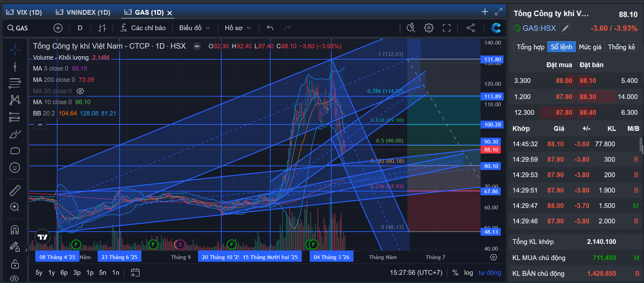Viewport: 644px width, 283px height.
Task: Open the candlestick chart type menu
Action: point(102,28)
